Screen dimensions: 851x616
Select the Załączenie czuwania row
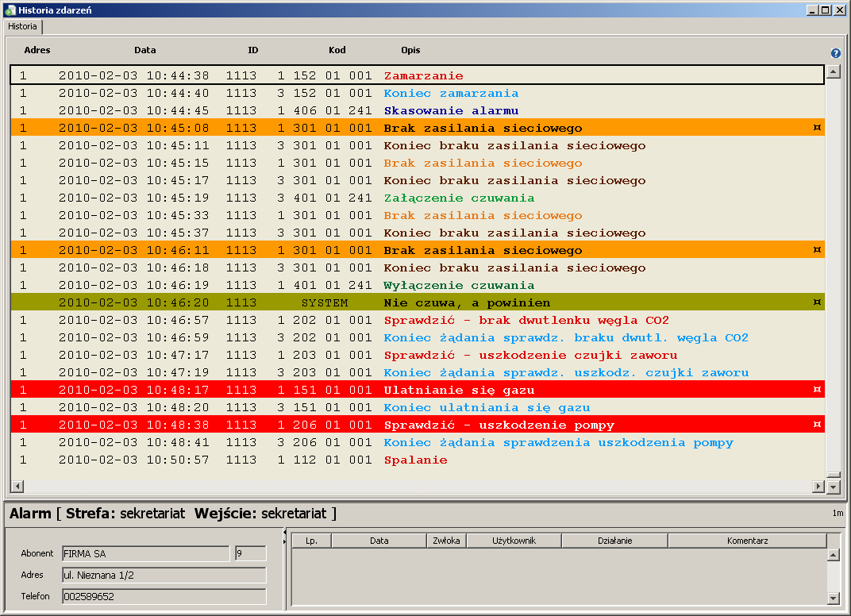click(x=418, y=198)
